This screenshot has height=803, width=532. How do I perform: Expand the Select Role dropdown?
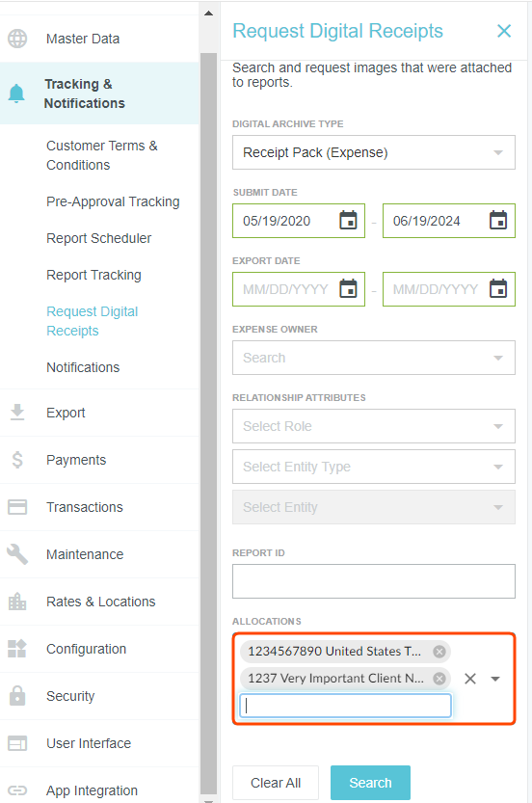tap(374, 426)
